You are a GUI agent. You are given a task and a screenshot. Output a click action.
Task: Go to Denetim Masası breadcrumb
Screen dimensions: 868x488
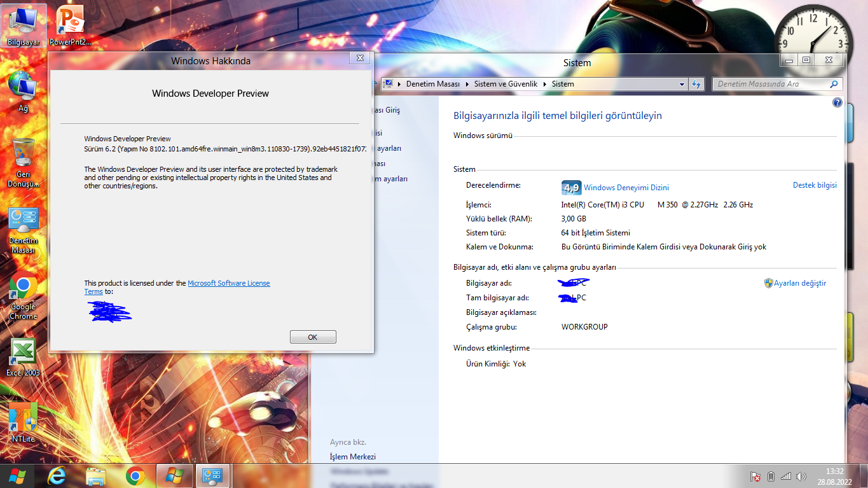(x=433, y=84)
